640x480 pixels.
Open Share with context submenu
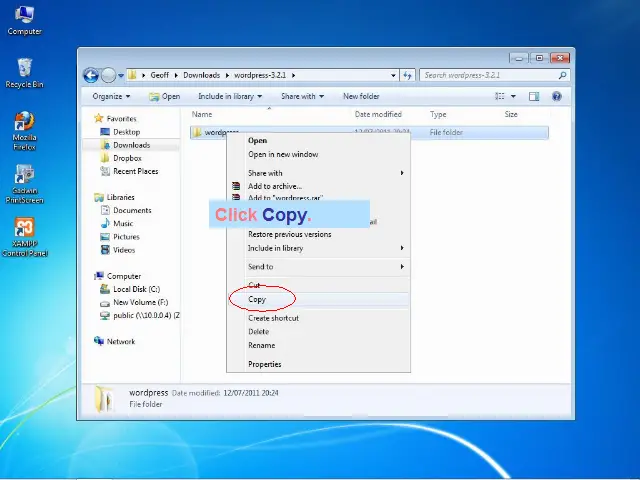tap(318, 173)
